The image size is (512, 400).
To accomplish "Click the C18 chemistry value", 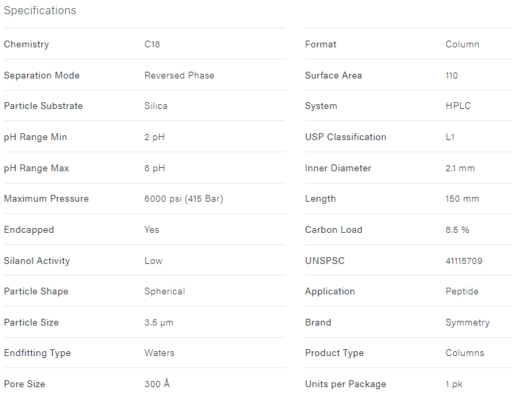I will pos(152,44).
